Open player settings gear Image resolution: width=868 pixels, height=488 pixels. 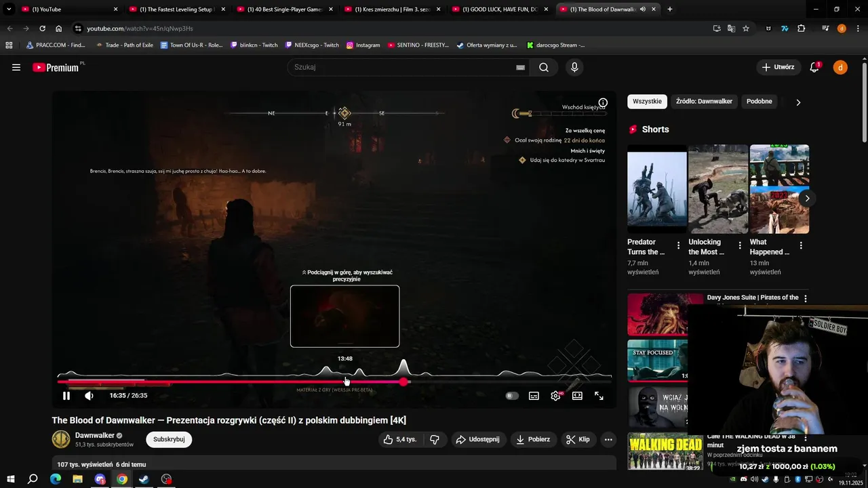[x=555, y=396]
